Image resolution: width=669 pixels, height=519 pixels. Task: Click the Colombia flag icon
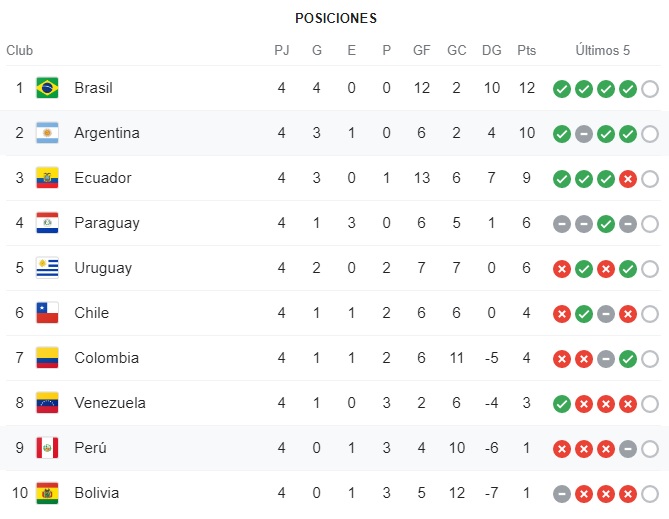pos(47,358)
